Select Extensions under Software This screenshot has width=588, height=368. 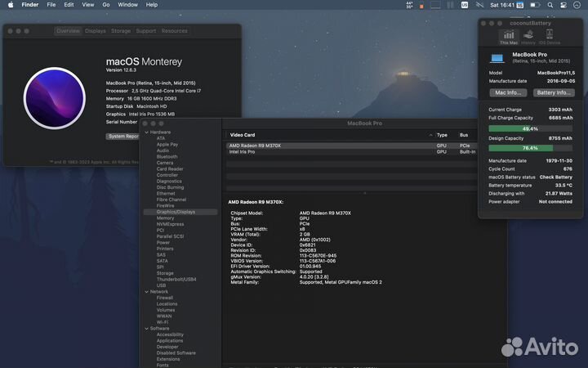(x=168, y=359)
